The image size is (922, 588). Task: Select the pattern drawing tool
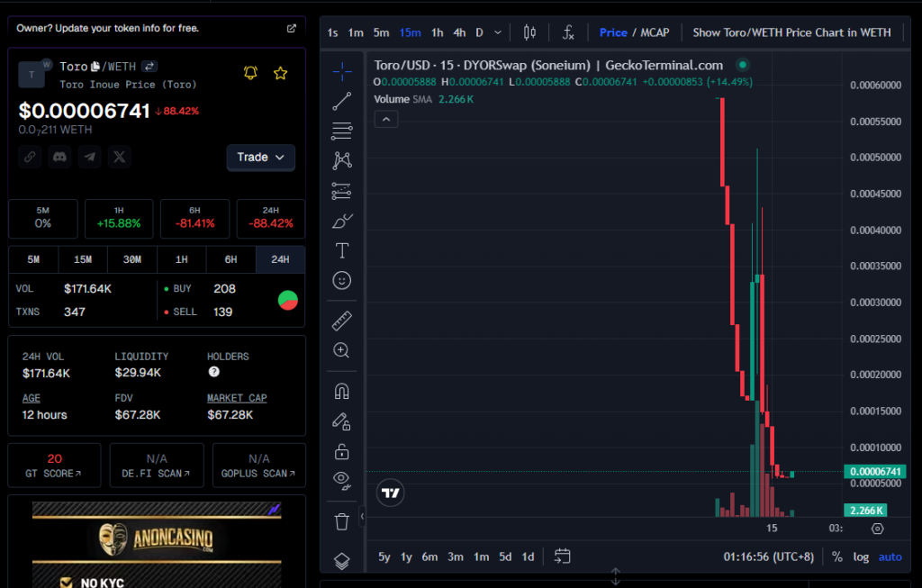coord(341,160)
